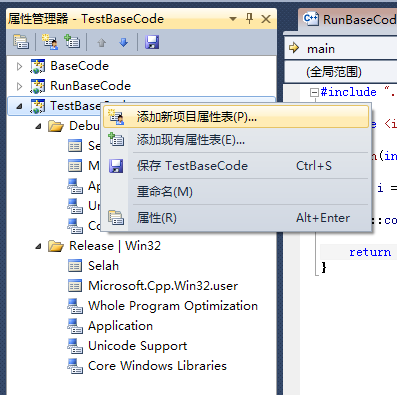Image resolution: width=397 pixels, height=395 pixels.
Task: Click the Application sheet icon under Release
Action: coord(75,326)
